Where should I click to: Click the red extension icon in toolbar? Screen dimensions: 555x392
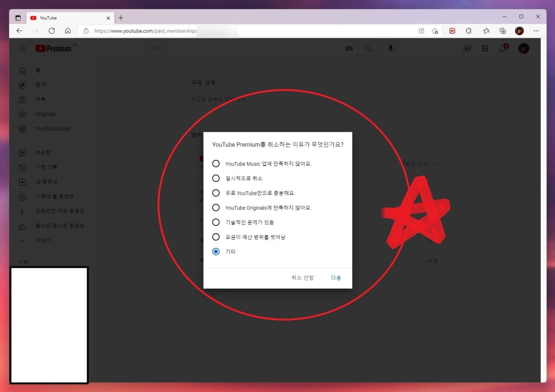tap(452, 31)
